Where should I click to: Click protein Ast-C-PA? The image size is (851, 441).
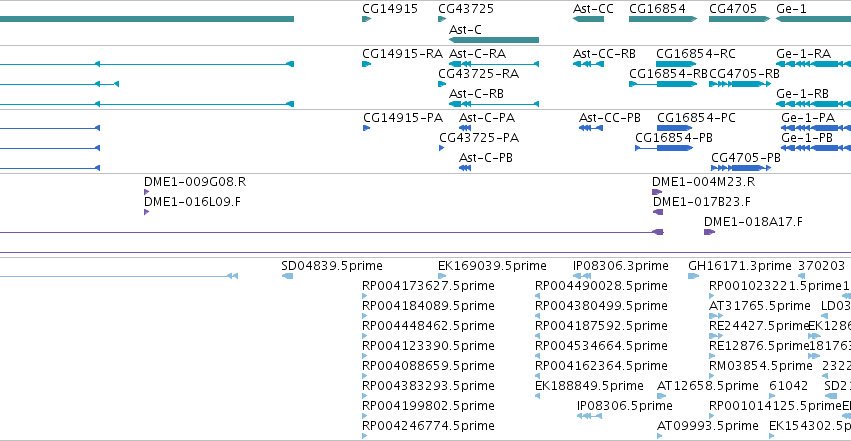click(465, 128)
